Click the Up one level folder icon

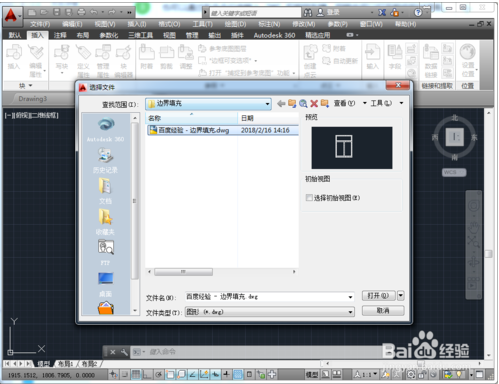click(292, 103)
